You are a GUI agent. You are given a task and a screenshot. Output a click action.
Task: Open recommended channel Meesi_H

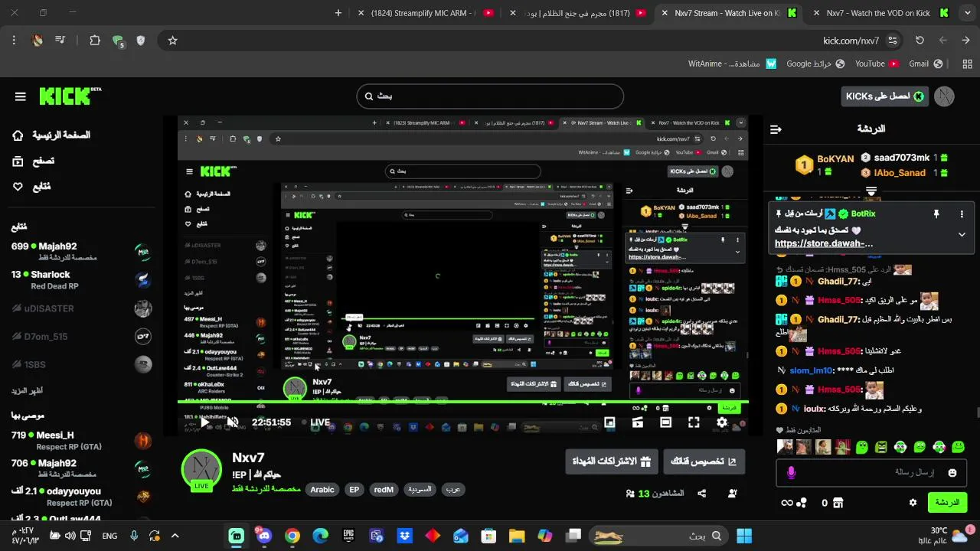[x=81, y=441]
